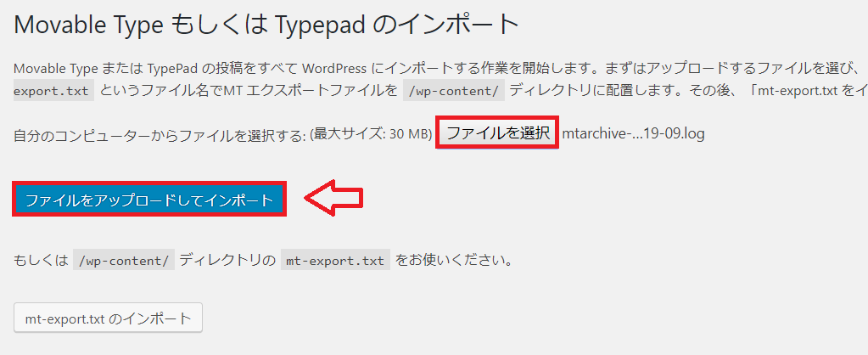This screenshot has width=868, height=355.
Task: Click the heading Movable Type もしくは Typepad のインポート
Action: pos(266,25)
